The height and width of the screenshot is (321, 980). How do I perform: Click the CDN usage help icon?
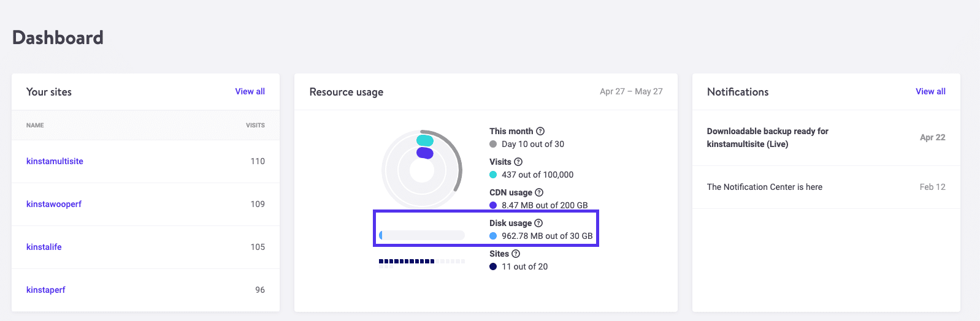pyautogui.click(x=539, y=192)
